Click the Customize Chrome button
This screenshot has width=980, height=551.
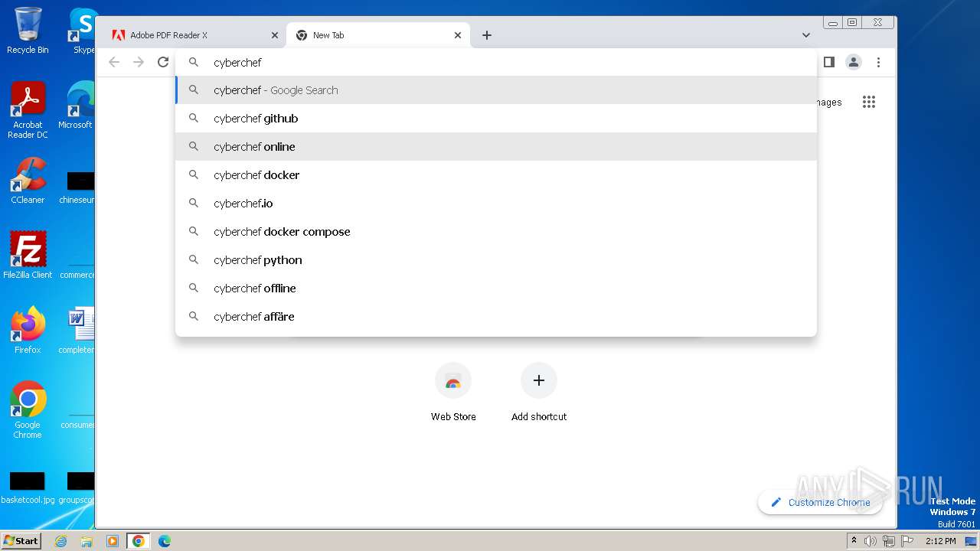(820, 502)
